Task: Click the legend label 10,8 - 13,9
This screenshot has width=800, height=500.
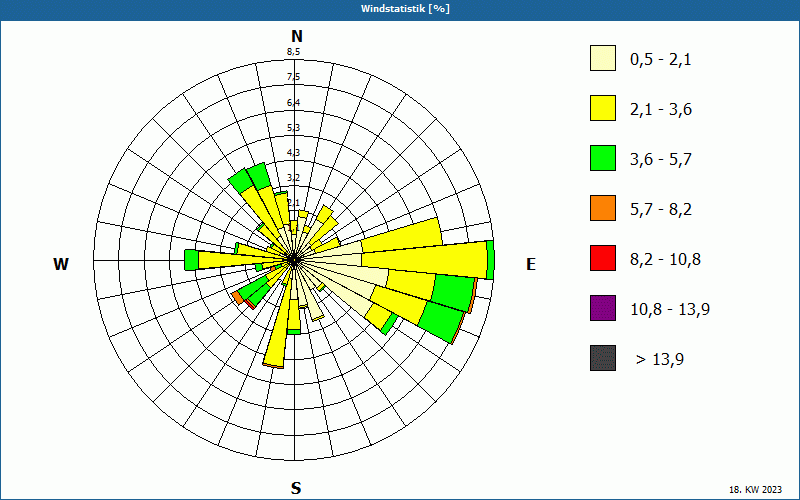Action: (x=670, y=310)
